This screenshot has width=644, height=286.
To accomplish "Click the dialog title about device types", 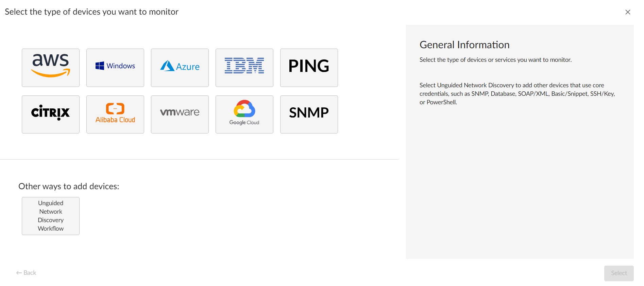I will [x=91, y=12].
